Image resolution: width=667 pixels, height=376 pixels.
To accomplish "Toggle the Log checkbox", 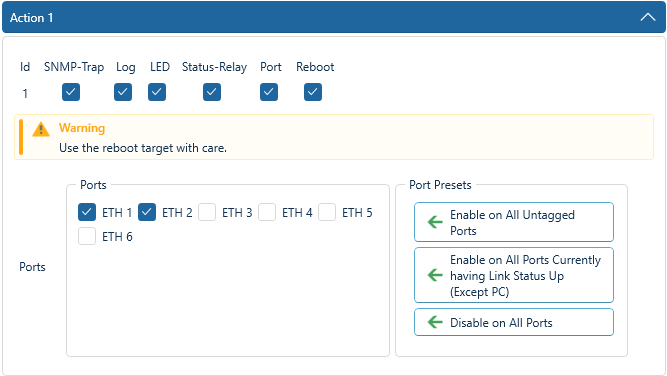I will 123,92.
